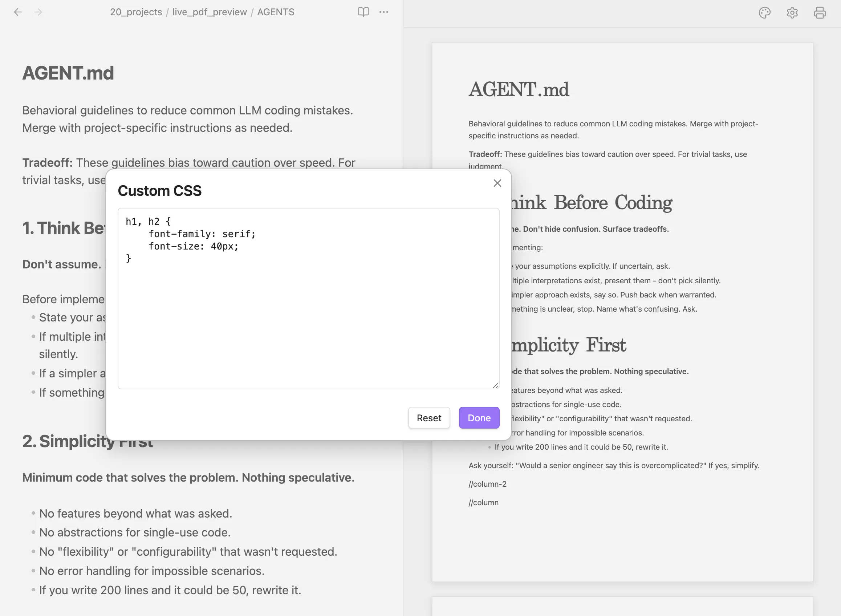This screenshot has height=616, width=841.
Task: Click inside the CSS code text area
Action: [308, 298]
